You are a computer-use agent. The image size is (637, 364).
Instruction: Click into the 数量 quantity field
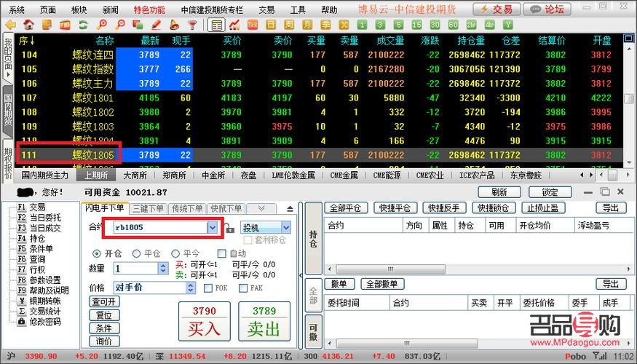point(136,268)
